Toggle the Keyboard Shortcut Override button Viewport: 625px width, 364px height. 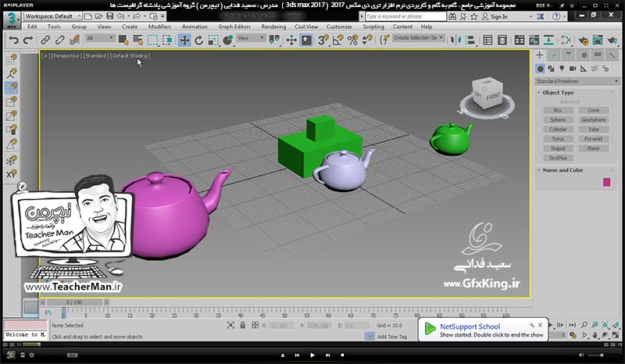coord(306,40)
